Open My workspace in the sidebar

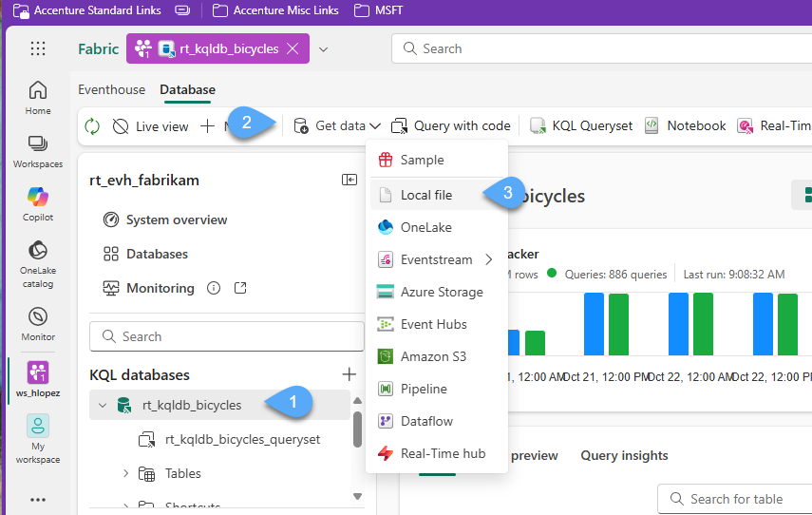38,439
